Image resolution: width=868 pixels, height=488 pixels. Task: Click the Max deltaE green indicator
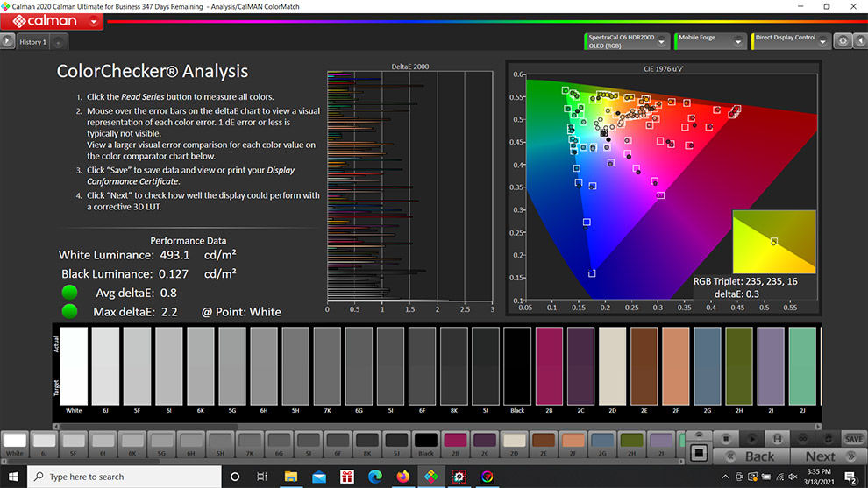point(70,311)
